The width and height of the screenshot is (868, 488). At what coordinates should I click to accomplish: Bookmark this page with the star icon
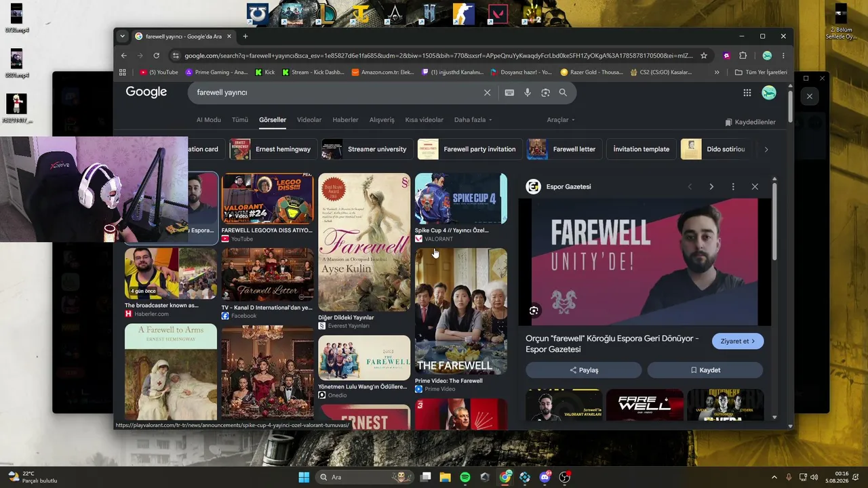tap(704, 56)
